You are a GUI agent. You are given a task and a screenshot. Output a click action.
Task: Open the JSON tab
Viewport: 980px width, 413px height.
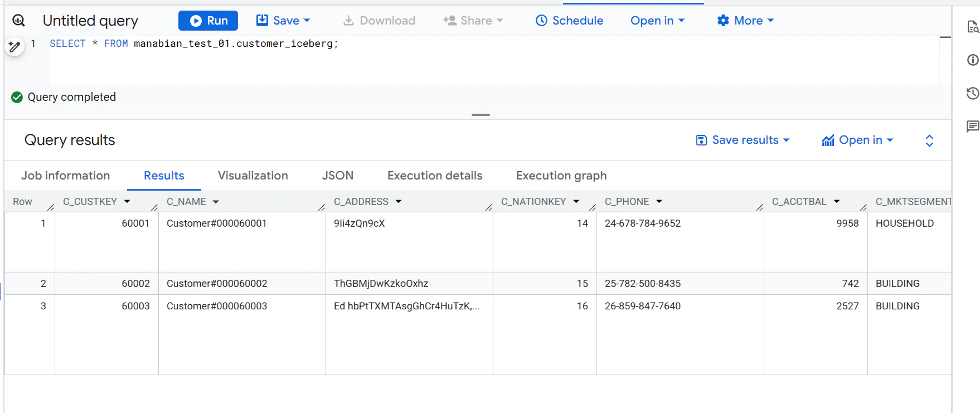(338, 176)
